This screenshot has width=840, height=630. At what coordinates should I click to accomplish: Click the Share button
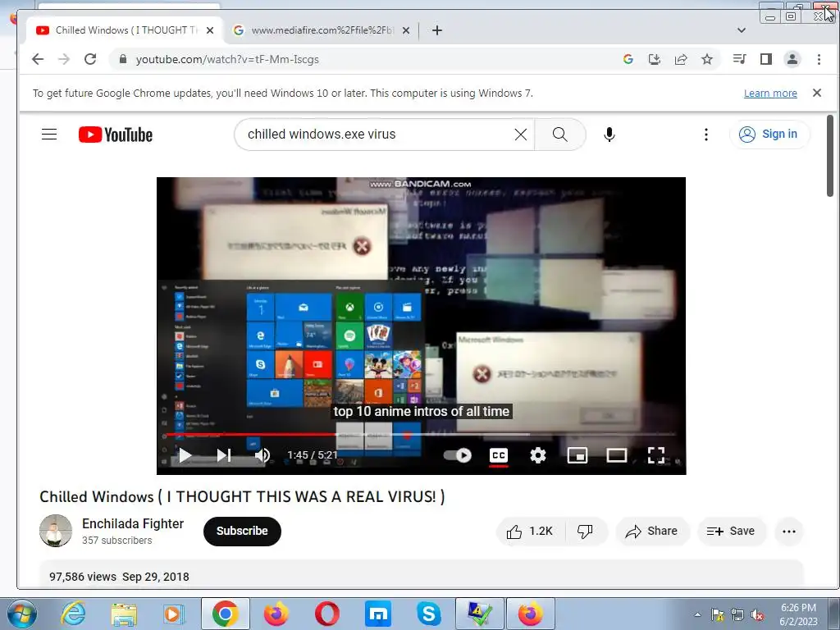(x=652, y=532)
